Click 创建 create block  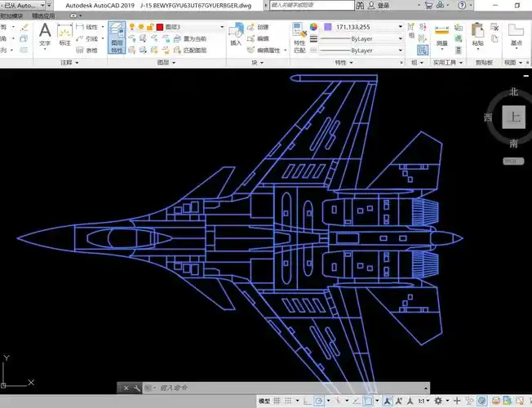258,27
